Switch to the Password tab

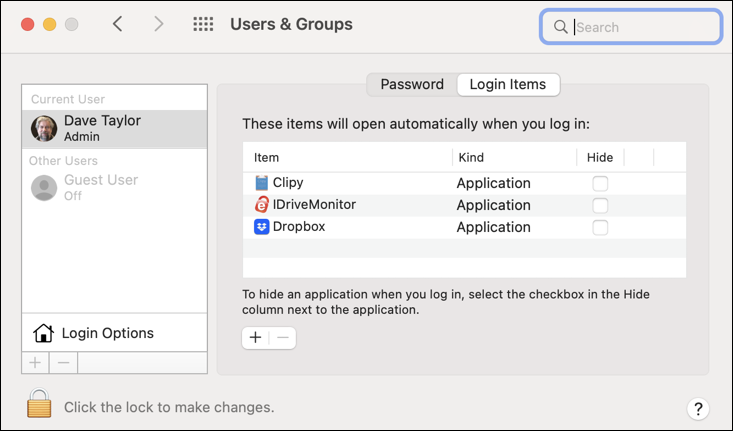pyautogui.click(x=412, y=85)
